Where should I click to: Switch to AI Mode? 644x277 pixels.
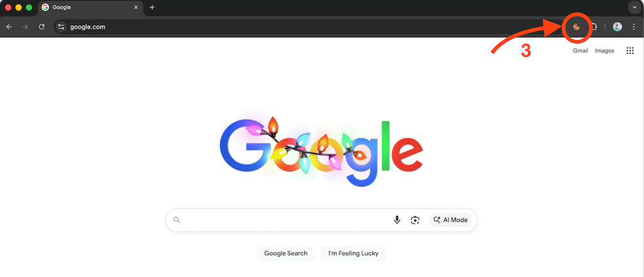pyautogui.click(x=450, y=220)
